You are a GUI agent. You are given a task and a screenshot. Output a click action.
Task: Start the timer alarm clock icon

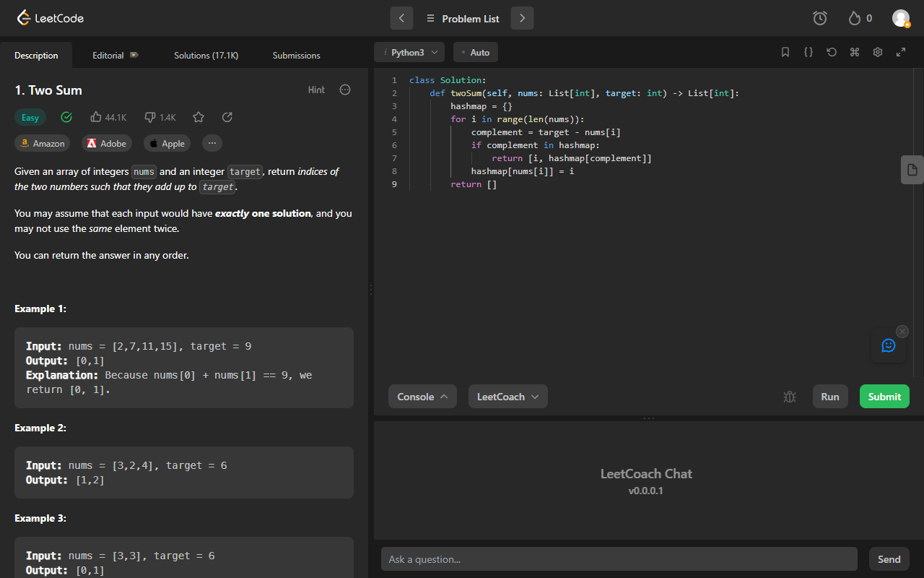coord(820,18)
